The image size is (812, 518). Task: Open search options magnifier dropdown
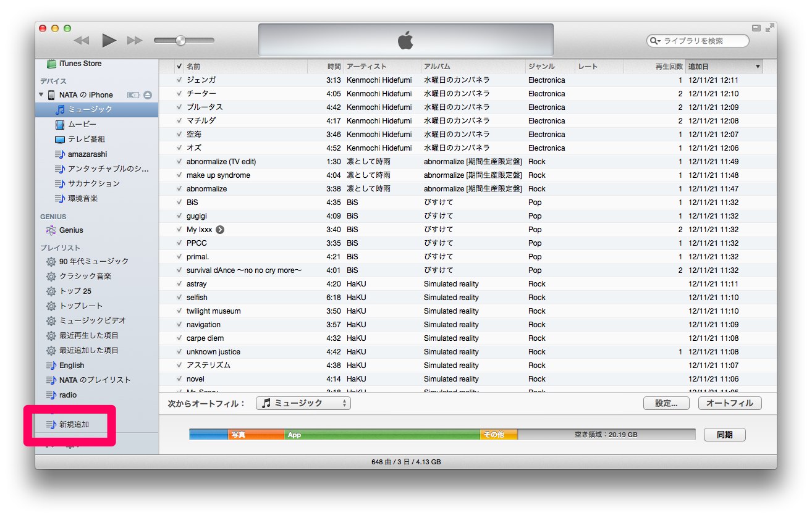click(654, 41)
